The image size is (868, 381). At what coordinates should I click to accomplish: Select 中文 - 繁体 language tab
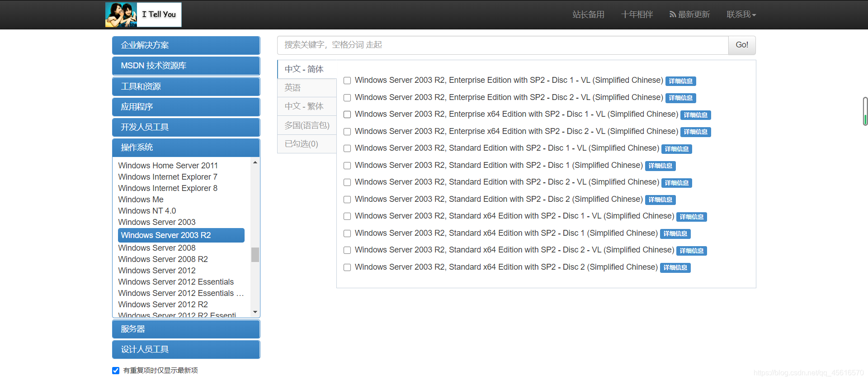(x=307, y=106)
